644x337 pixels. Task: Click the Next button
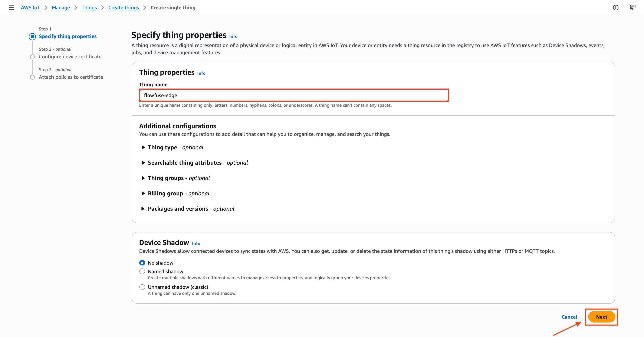point(601,317)
